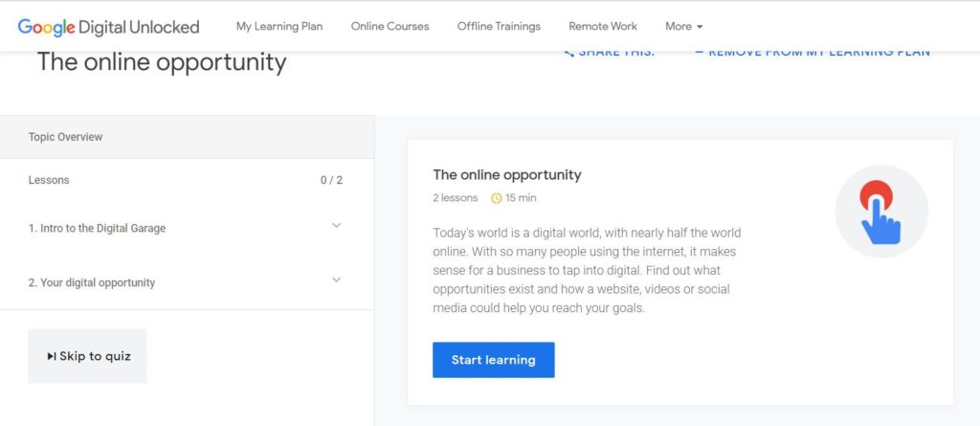
Task: Click 'The online opportunity' card title
Action: (x=507, y=174)
